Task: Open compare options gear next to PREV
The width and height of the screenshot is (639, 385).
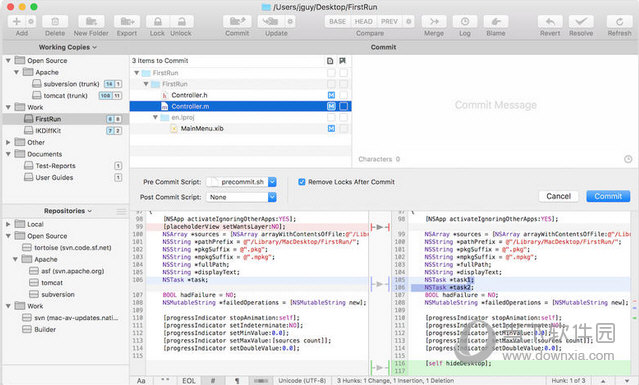Action: (x=408, y=21)
